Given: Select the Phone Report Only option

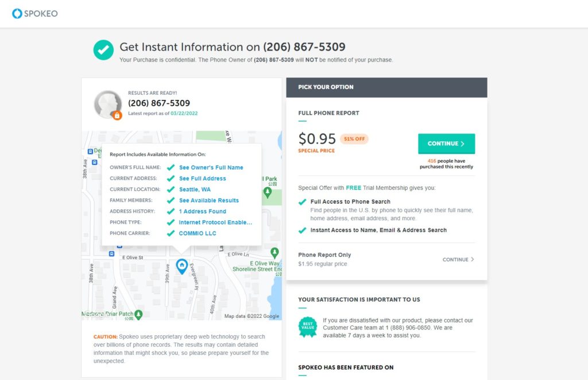Looking at the screenshot, I should click(325, 255).
